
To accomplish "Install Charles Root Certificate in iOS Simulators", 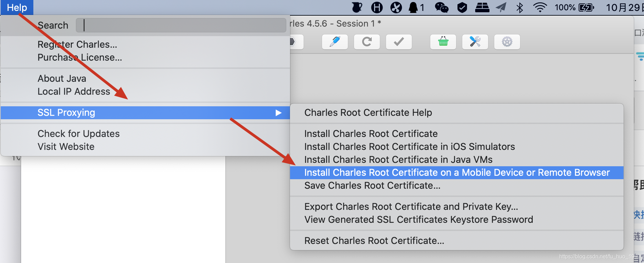I will (x=409, y=146).
